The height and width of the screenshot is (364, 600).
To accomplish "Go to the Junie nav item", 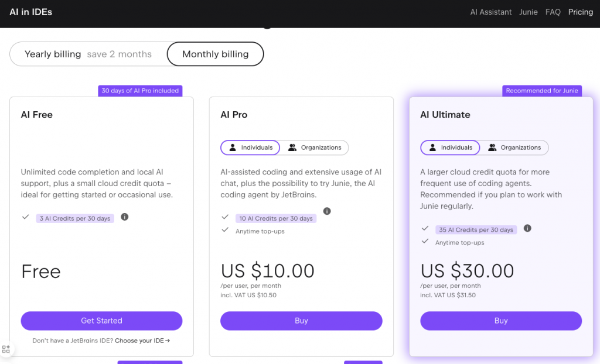I will 528,12.
